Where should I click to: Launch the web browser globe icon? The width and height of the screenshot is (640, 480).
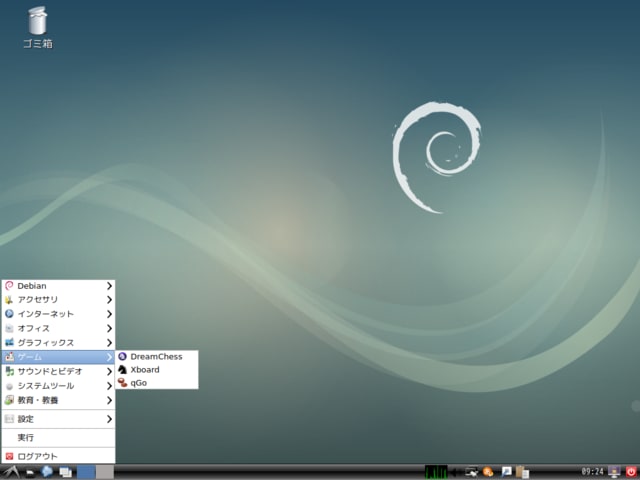pos(47,472)
